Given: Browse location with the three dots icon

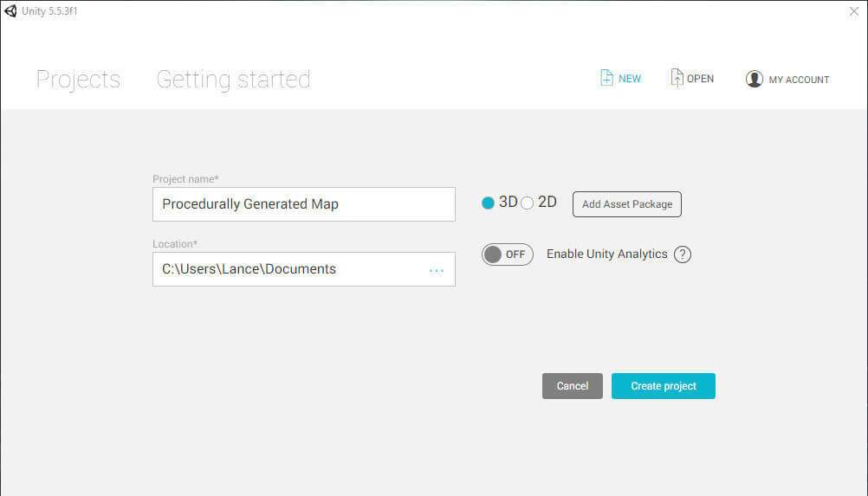Looking at the screenshot, I should (x=437, y=270).
